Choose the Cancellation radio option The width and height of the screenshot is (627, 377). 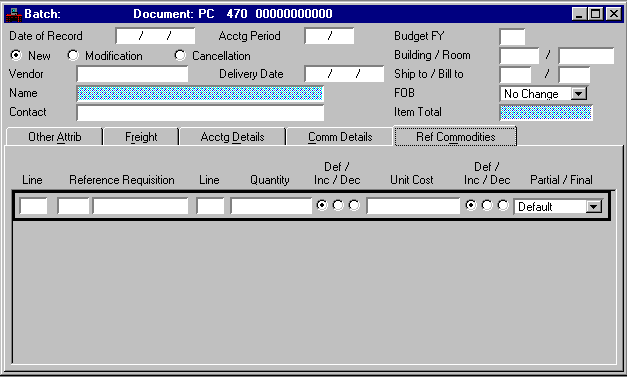pos(180,55)
